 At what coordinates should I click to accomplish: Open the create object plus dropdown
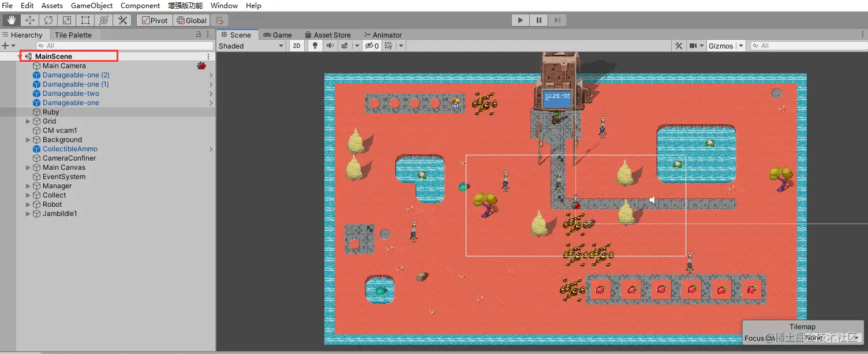point(8,46)
